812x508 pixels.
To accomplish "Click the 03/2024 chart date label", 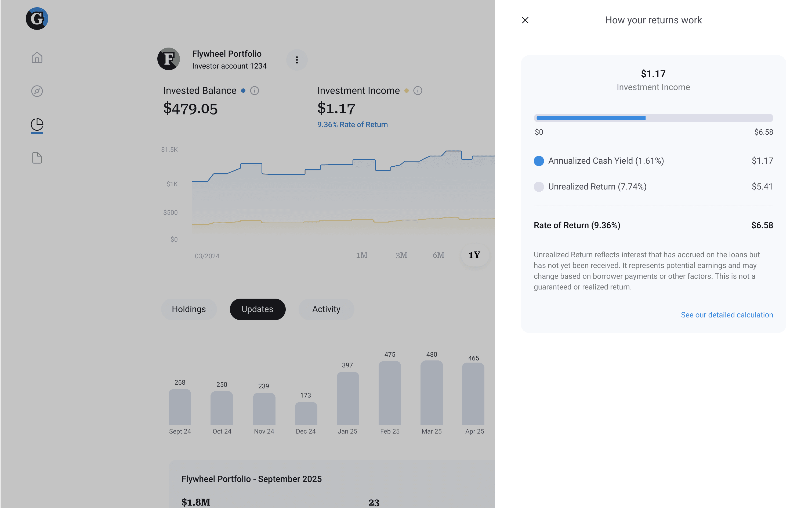I will click(x=207, y=256).
